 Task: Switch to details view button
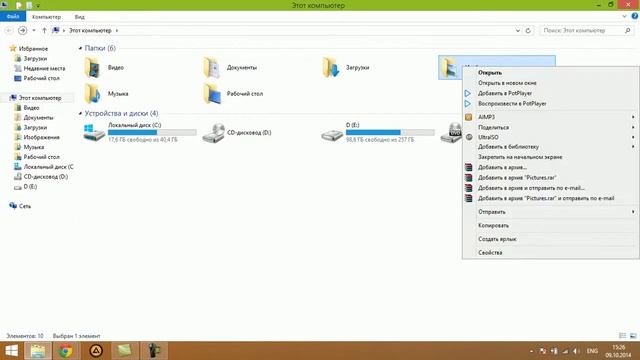coord(622,336)
